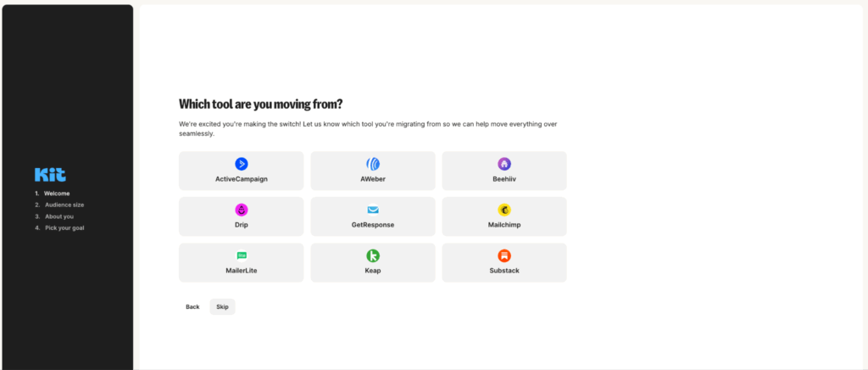Skip the migration tool question
The image size is (868, 370).
[223, 307]
